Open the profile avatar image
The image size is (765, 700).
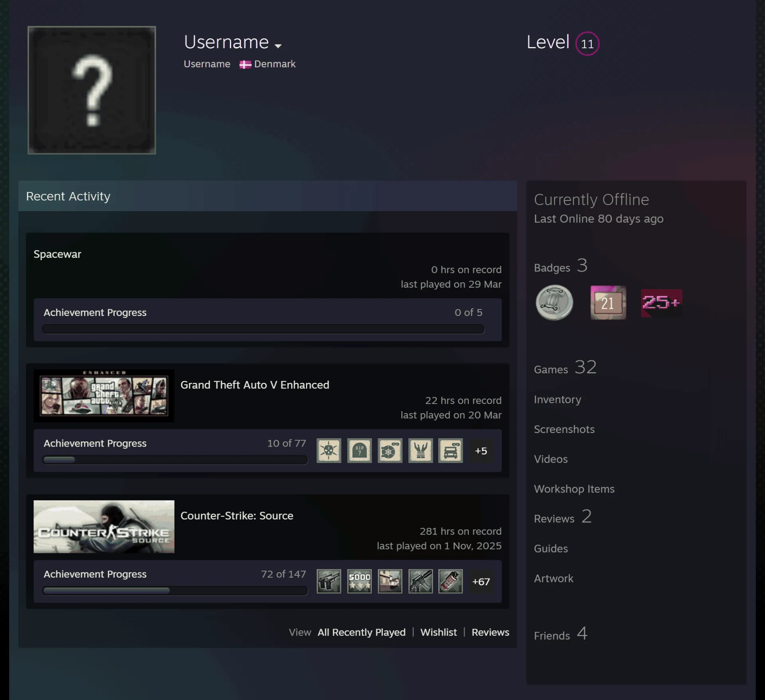point(92,90)
